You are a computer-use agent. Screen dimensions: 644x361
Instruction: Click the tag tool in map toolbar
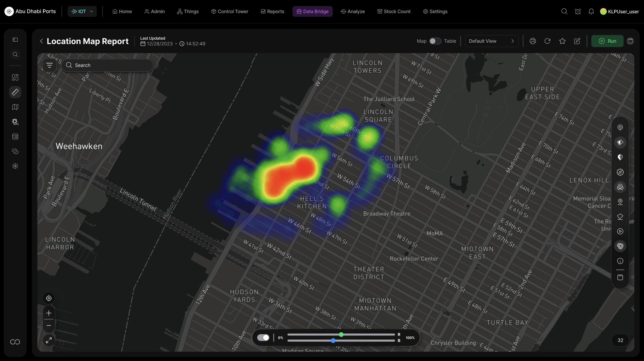[620, 142]
